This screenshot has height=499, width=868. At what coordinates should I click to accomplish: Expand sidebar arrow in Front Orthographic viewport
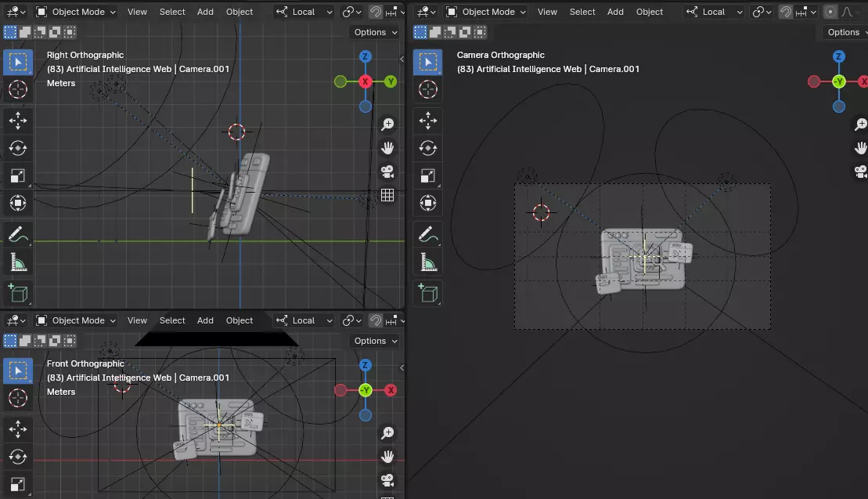point(402,367)
